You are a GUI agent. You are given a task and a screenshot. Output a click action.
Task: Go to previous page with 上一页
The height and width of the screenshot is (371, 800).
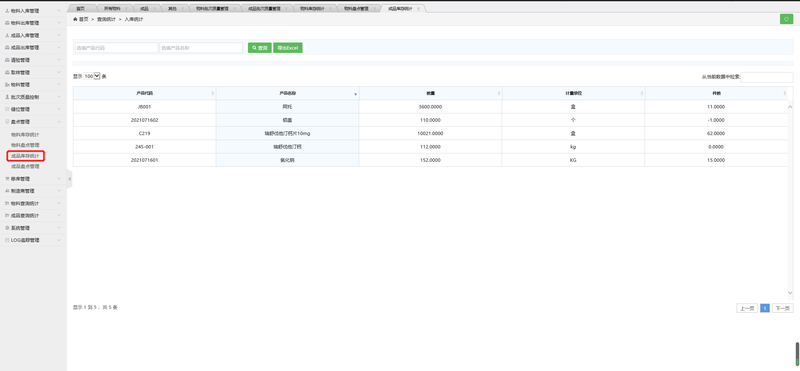[747, 308]
